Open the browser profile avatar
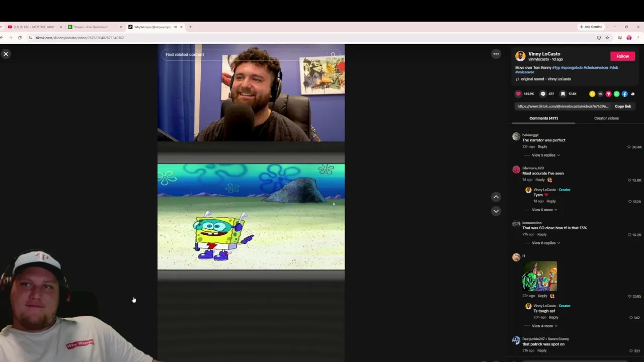644x362 pixels. tap(629, 38)
